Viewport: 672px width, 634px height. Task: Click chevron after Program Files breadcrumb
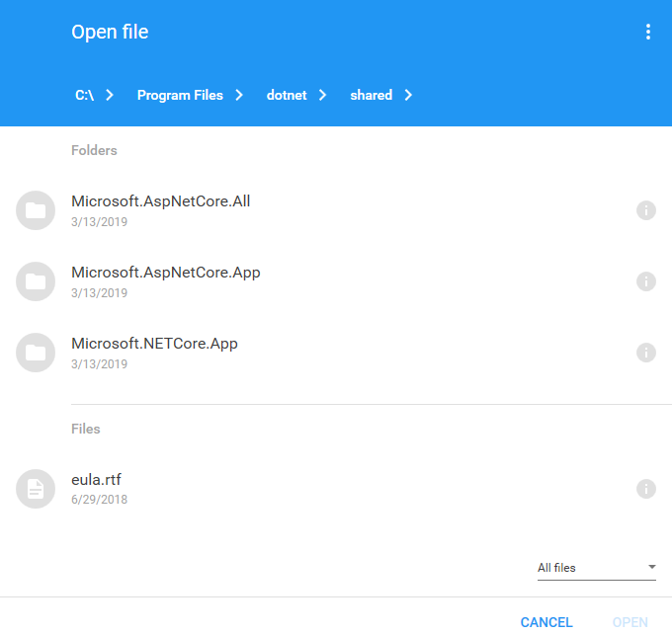pos(239,95)
